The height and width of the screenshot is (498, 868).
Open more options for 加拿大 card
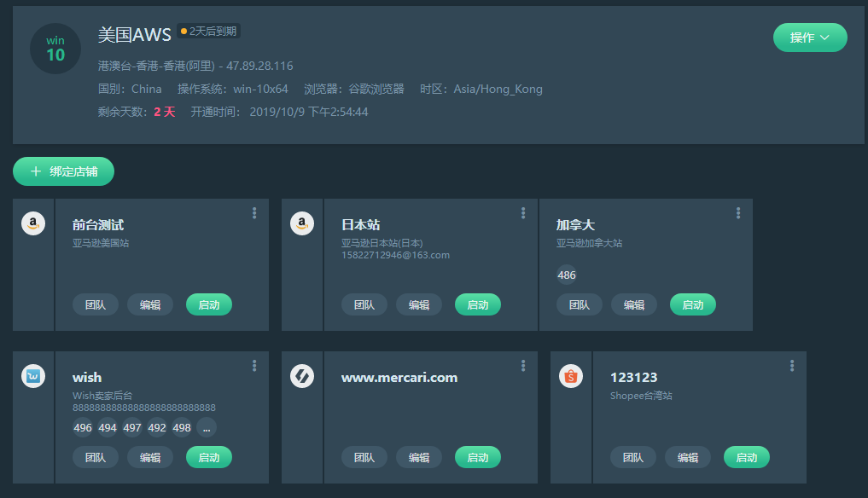[738, 213]
